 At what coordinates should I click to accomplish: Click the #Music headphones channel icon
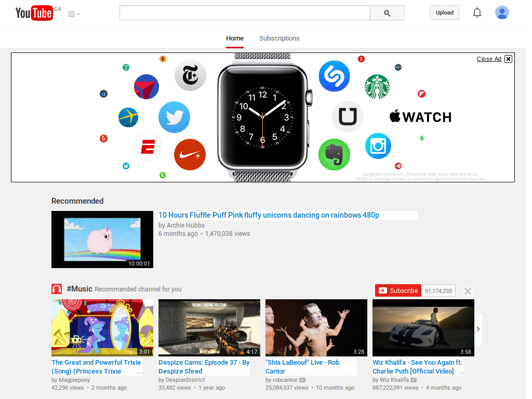[x=57, y=289]
